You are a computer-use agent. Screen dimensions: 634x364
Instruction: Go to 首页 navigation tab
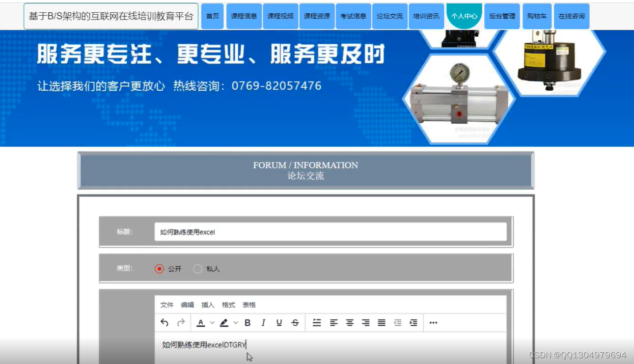coord(213,16)
